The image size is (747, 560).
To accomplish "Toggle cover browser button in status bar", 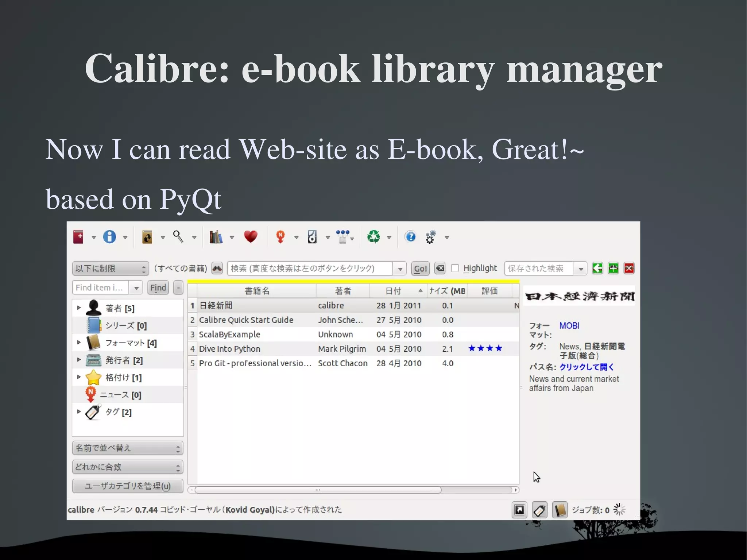I will pos(520,510).
